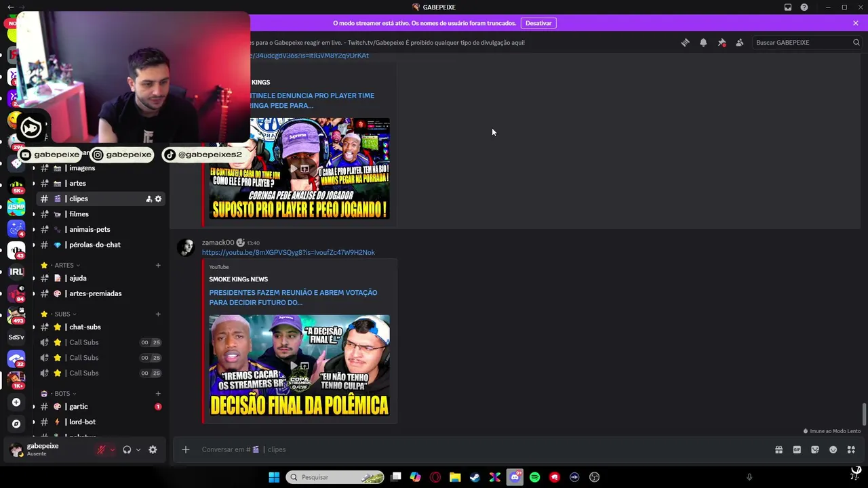Click the plus attachment button
This screenshot has height=488, width=868.
[185, 449]
